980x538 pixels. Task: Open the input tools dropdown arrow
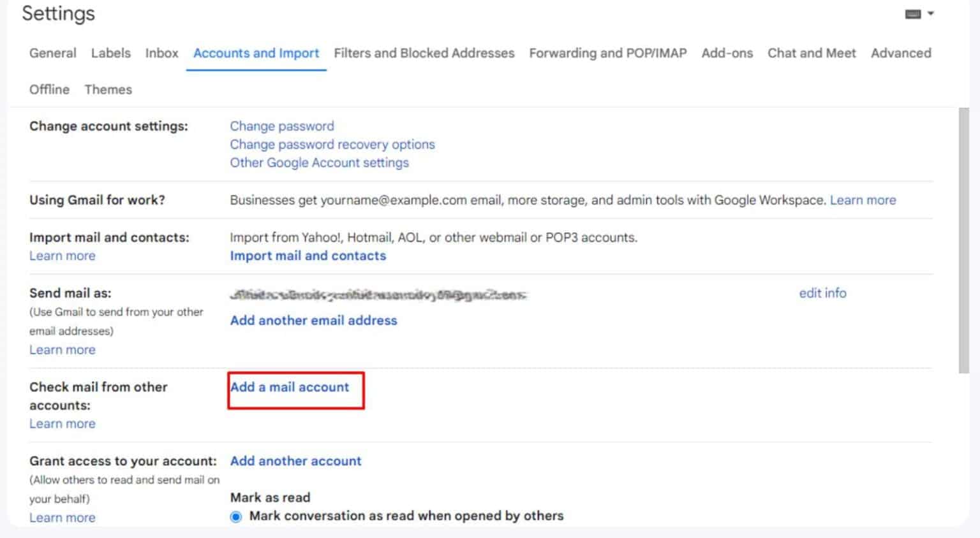tap(930, 13)
